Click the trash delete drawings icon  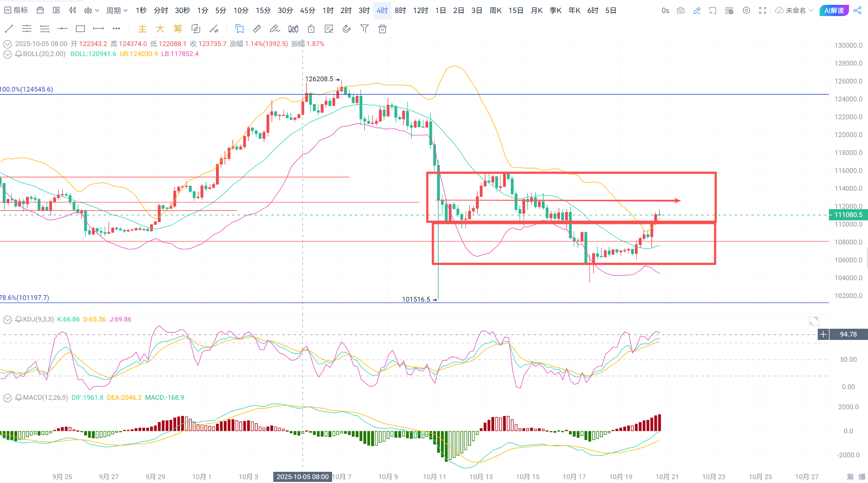(x=382, y=29)
